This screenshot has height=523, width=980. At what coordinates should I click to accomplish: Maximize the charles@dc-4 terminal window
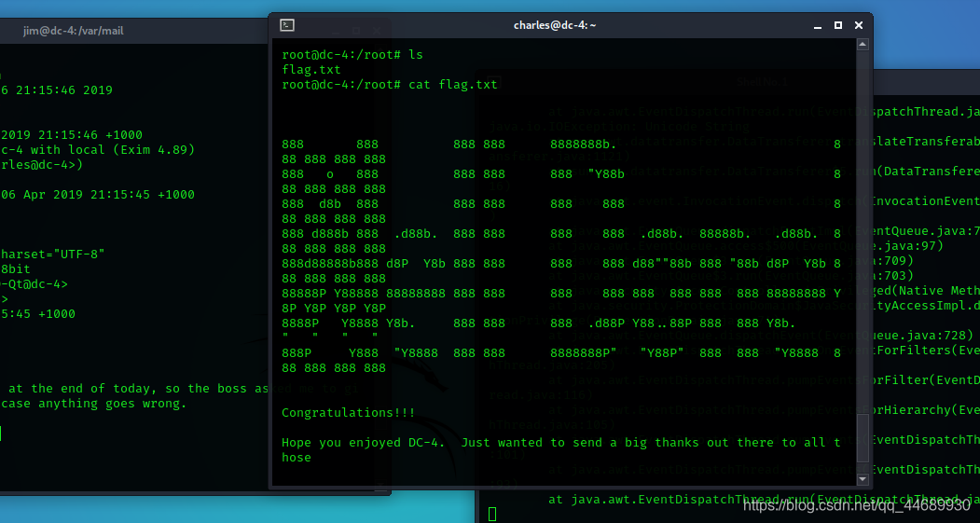838,25
